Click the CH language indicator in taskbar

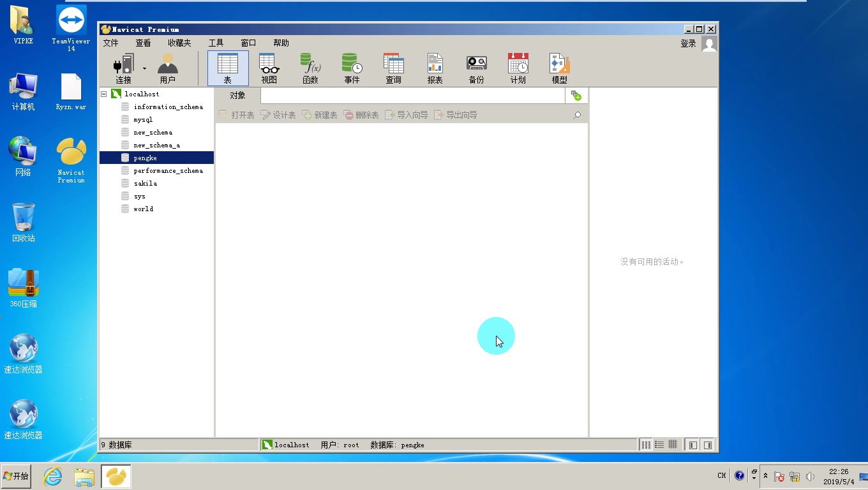click(722, 475)
